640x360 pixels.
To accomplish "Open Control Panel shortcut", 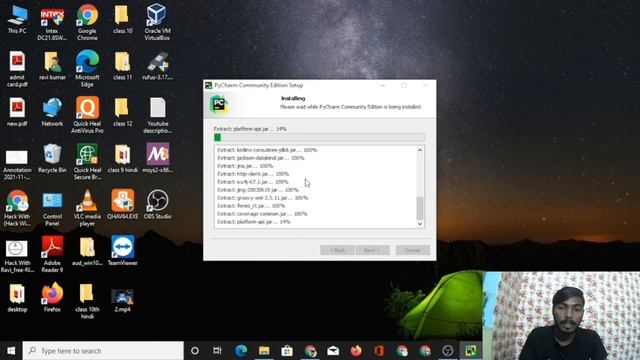I will 52,209.
